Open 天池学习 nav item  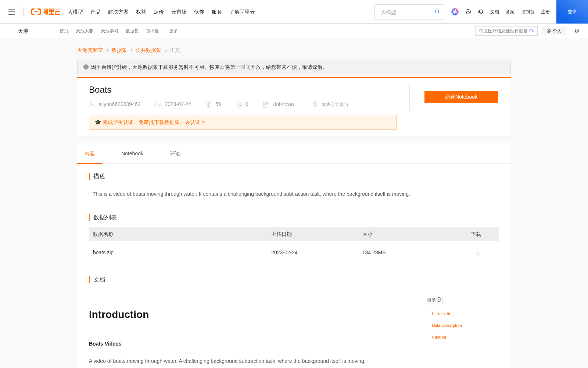(x=110, y=31)
